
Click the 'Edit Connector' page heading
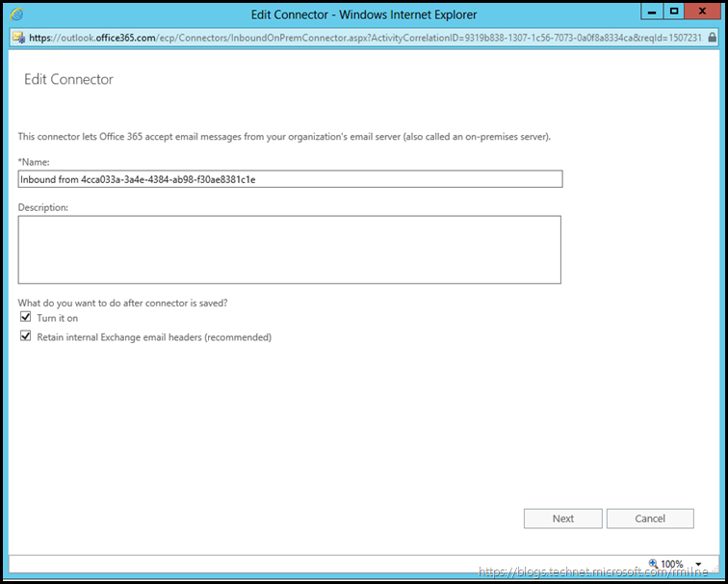click(68, 79)
